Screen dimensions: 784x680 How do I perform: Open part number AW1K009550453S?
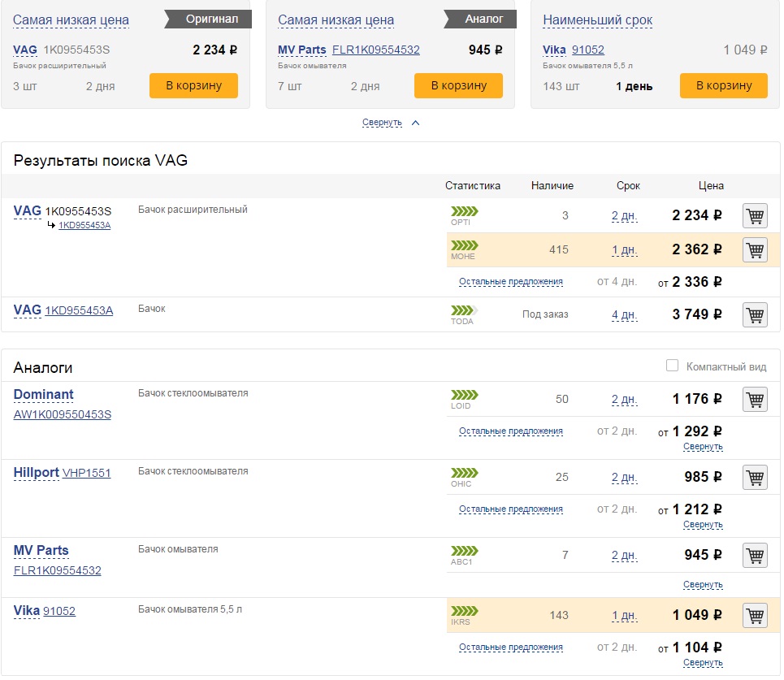tap(63, 414)
